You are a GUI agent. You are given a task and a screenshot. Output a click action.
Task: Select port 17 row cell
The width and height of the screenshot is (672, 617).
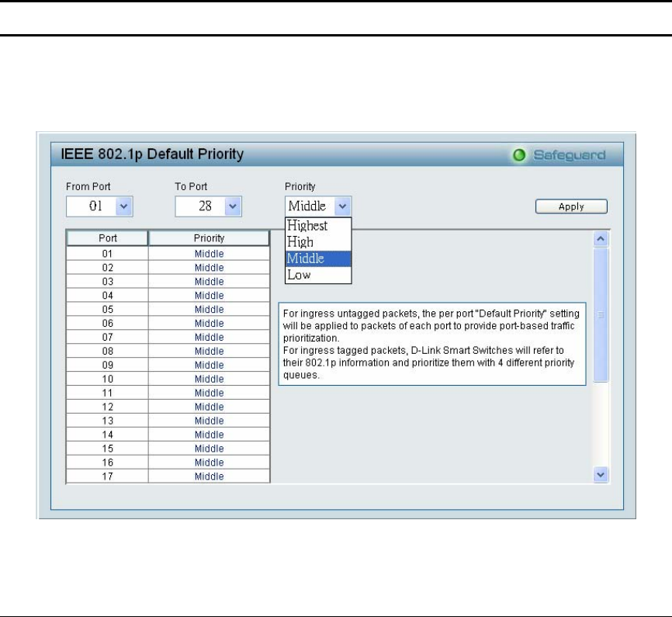coord(108,477)
